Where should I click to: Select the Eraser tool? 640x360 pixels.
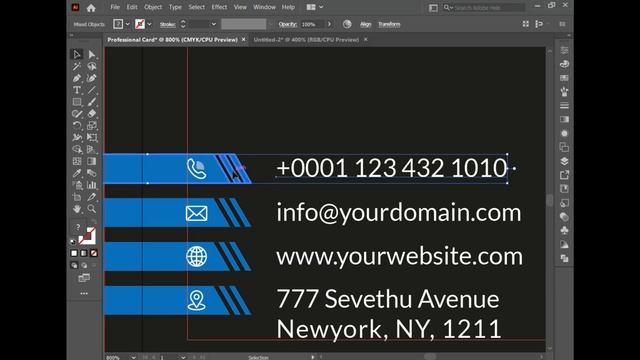click(x=92, y=113)
